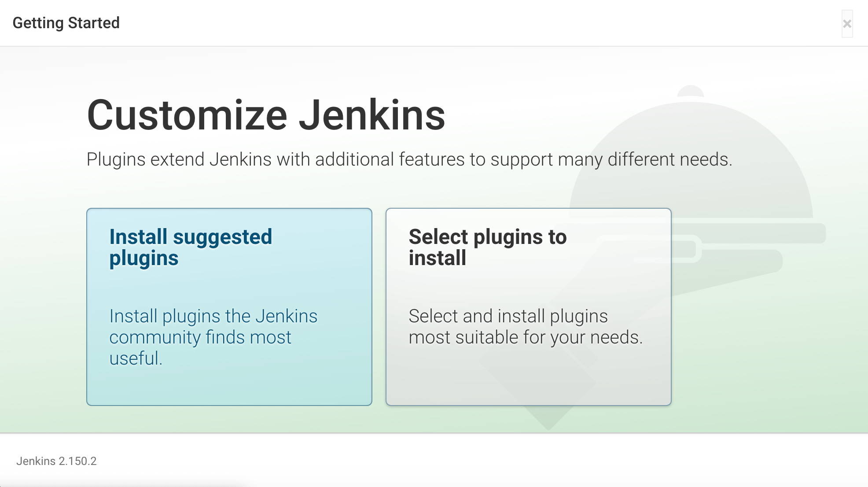This screenshot has width=868, height=487.
Task: Click the word 'install' in the right card heading
Action: pos(437,258)
